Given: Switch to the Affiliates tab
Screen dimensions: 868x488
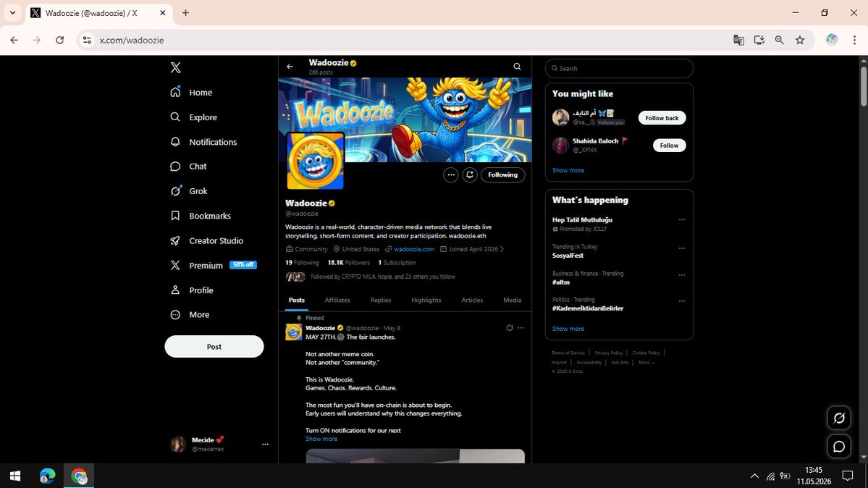Looking at the screenshot, I should tap(337, 300).
